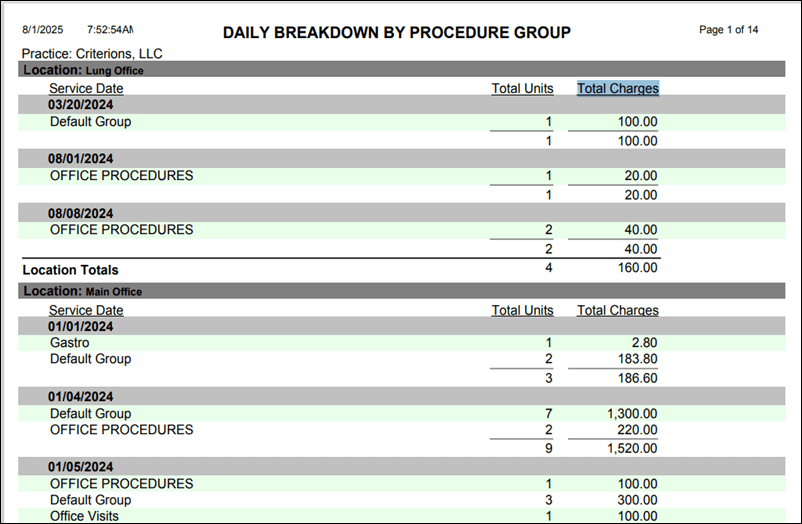
Task: Select the 01/05/2024 service date row
Action: tap(81, 466)
